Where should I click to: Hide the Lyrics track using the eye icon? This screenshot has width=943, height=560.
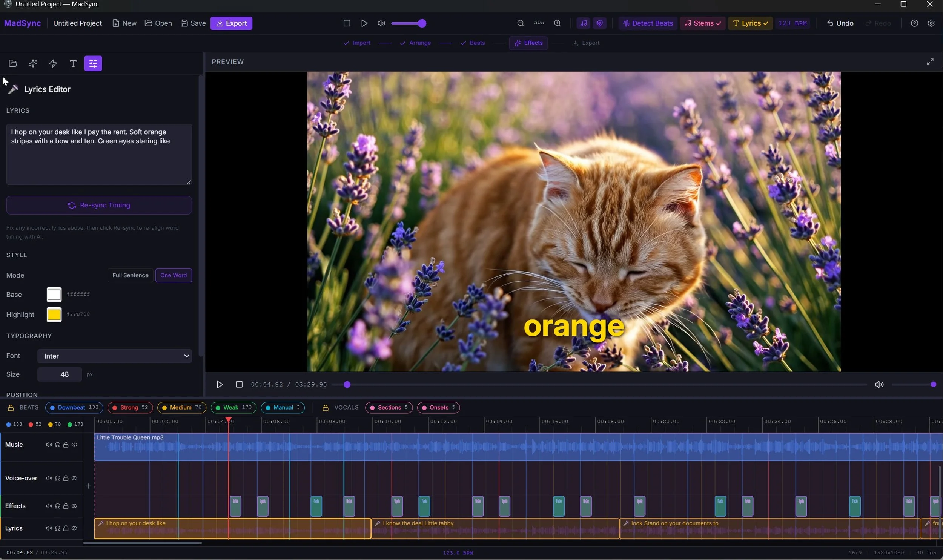75,528
